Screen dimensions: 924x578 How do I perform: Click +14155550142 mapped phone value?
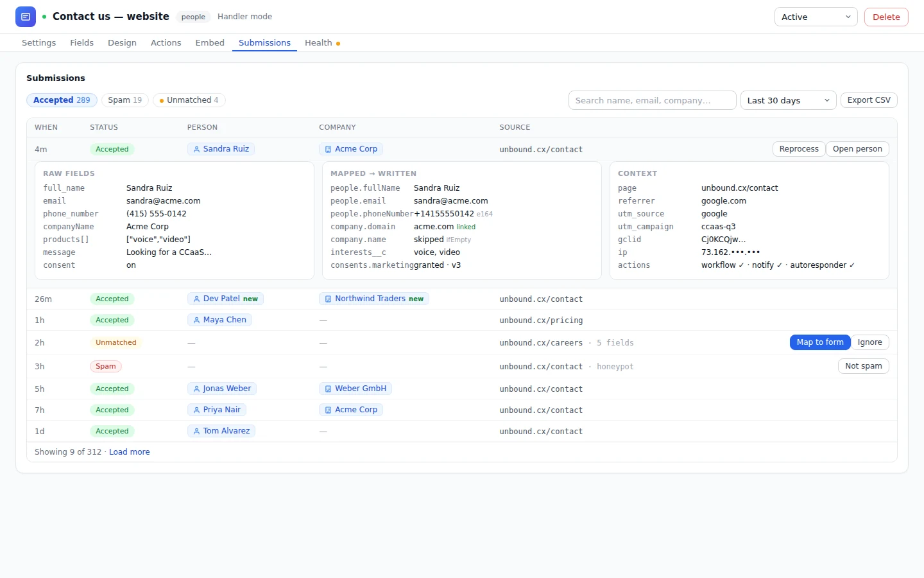tap(444, 214)
